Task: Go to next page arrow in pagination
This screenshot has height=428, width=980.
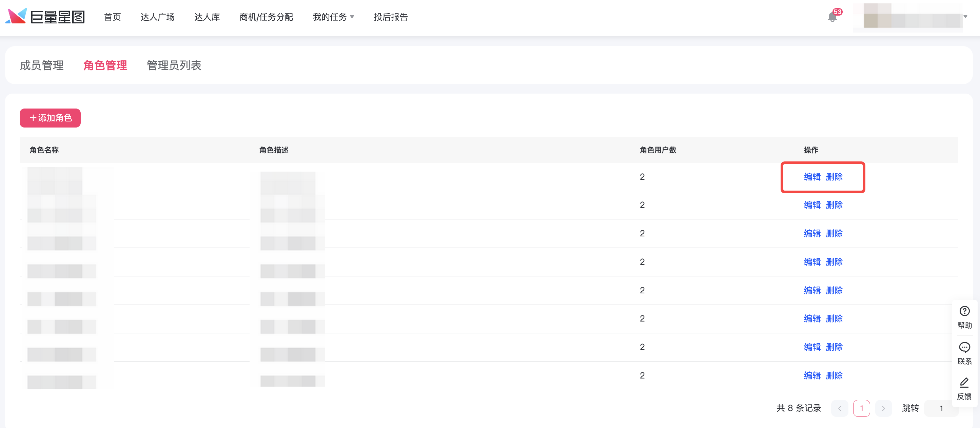Action: pyautogui.click(x=883, y=408)
